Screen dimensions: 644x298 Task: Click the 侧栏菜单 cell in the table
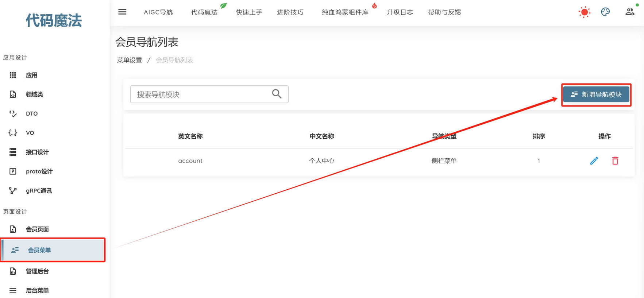pos(444,160)
